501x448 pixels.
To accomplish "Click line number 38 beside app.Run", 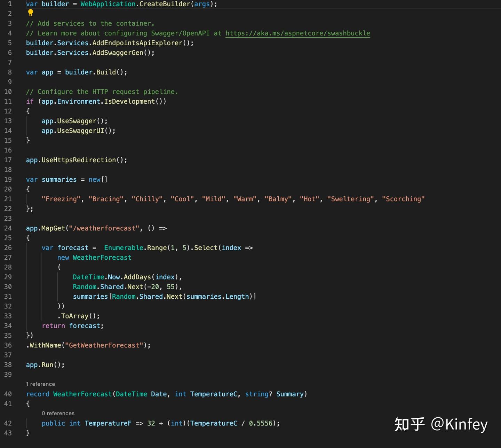I will pos(8,364).
